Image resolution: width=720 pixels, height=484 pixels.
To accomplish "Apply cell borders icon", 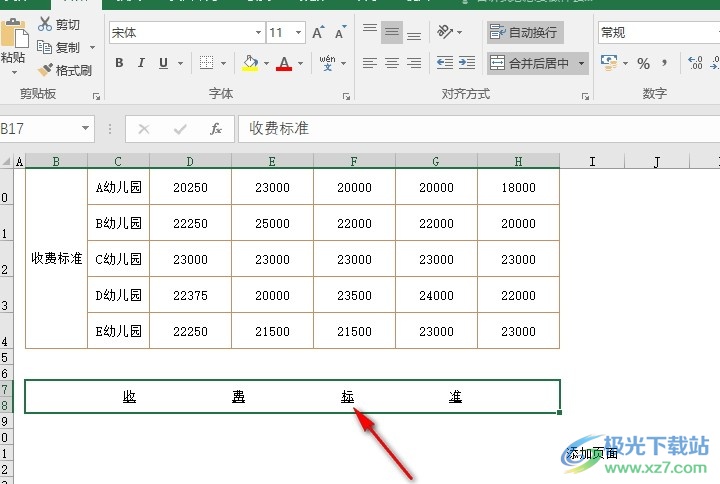I will tap(206, 62).
